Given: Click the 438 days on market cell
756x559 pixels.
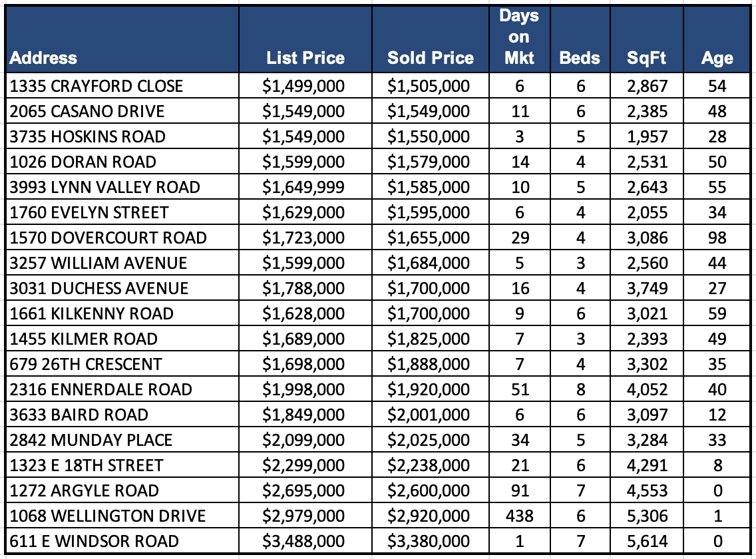Looking at the screenshot, I should pyautogui.click(x=520, y=516).
